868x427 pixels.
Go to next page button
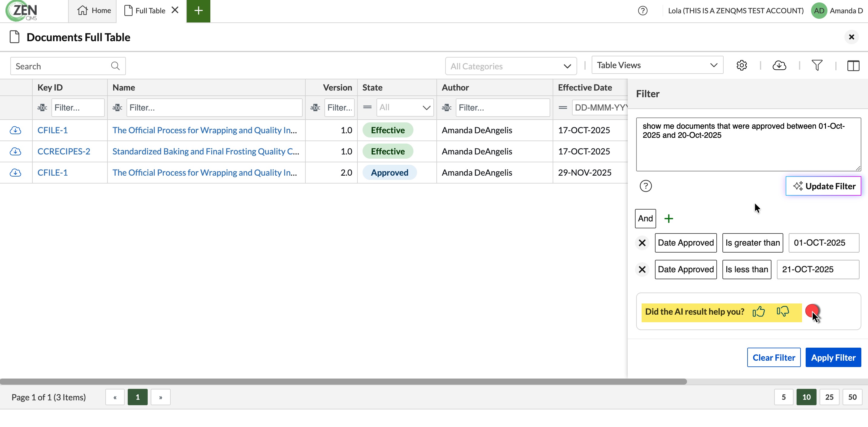pyautogui.click(x=161, y=397)
